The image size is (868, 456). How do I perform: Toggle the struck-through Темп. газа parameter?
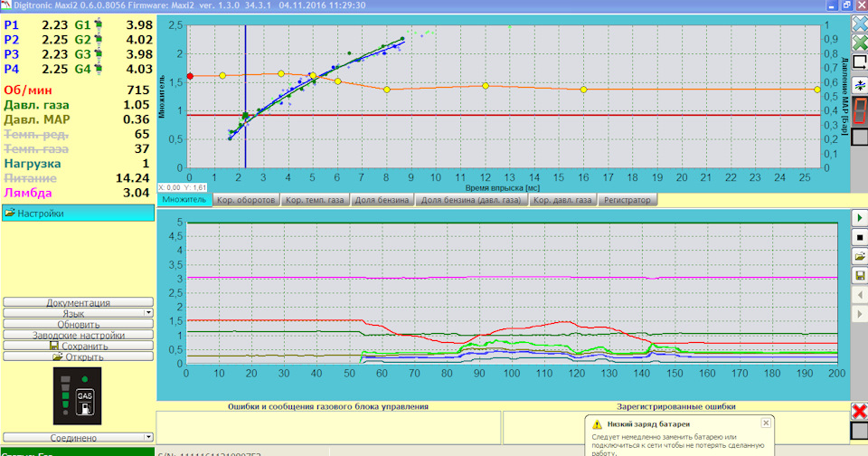coord(36,148)
